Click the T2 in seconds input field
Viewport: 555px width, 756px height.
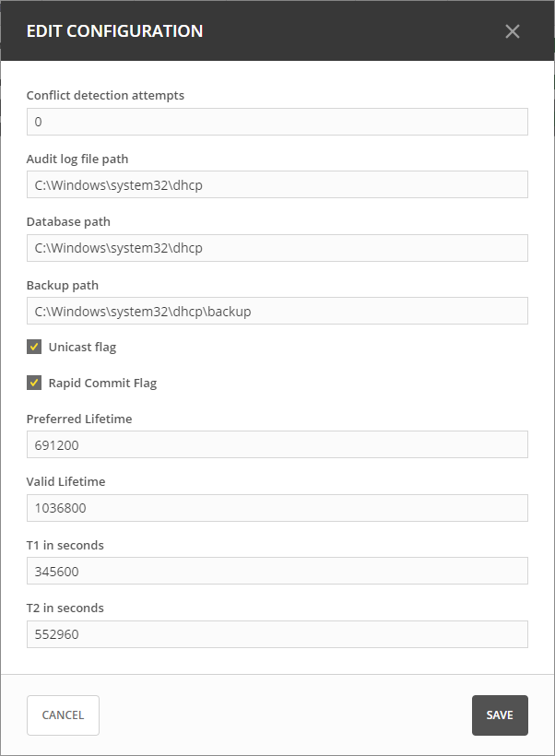point(277,634)
